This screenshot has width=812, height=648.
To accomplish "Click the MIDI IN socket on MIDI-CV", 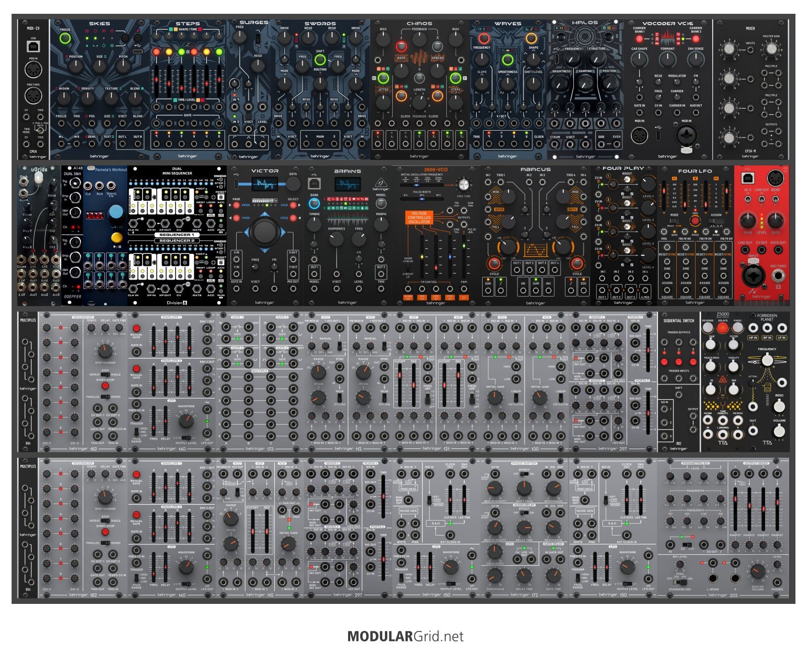I will 33,70.
